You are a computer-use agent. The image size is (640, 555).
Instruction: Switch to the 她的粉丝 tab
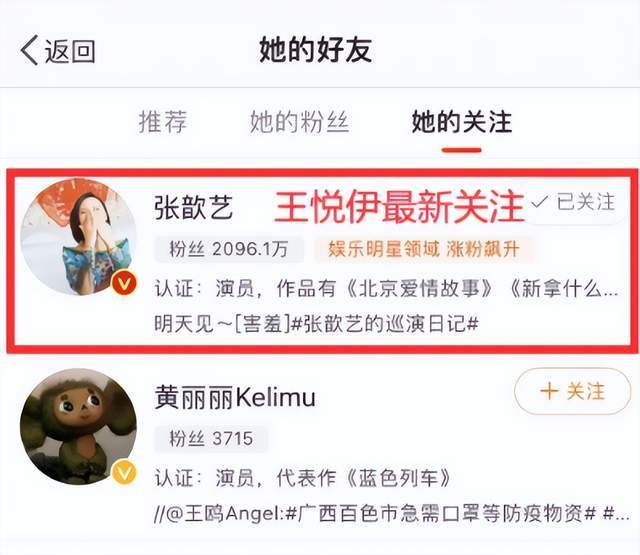coord(300,122)
